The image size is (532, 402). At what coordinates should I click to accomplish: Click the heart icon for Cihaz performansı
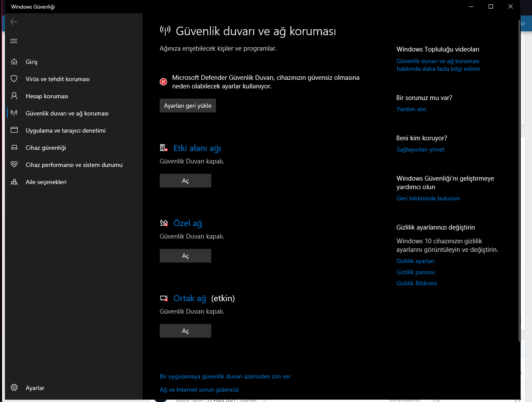[x=14, y=165]
